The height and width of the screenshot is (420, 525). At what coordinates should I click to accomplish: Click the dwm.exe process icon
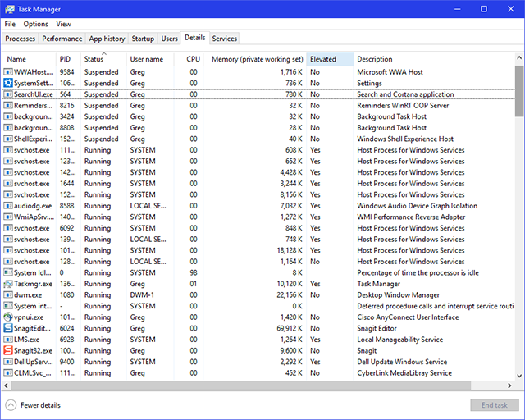pyautogui.click(x=8, y=295)
